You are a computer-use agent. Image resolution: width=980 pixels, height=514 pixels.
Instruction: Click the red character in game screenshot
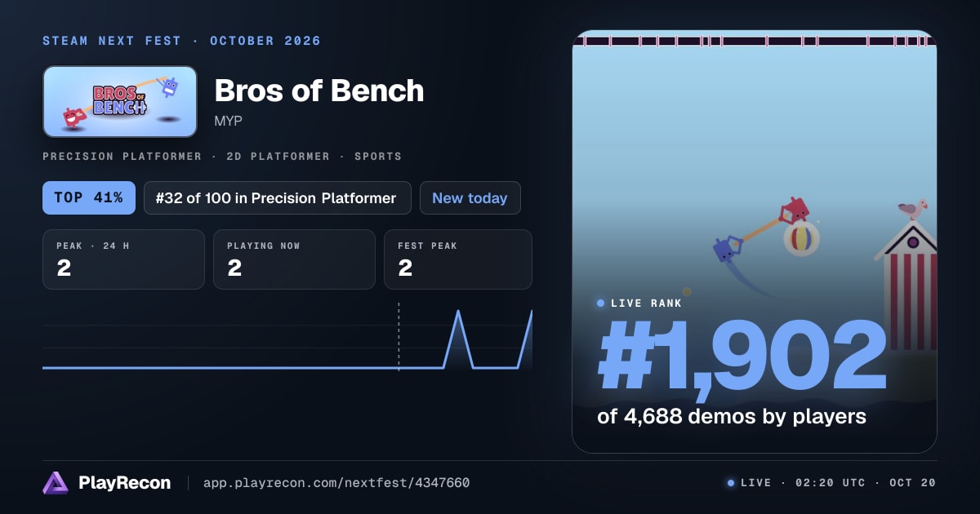(794, 210)
